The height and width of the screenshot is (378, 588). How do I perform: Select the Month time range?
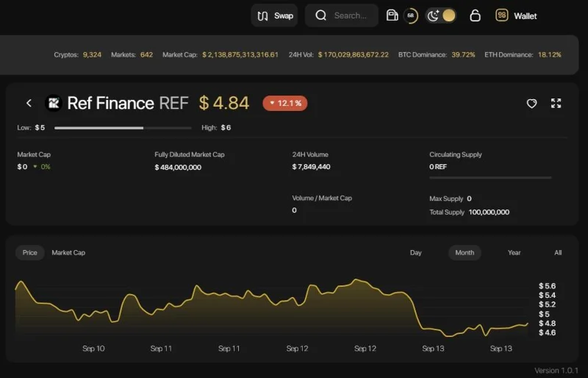pyautogui.click(x=465, y=253)
